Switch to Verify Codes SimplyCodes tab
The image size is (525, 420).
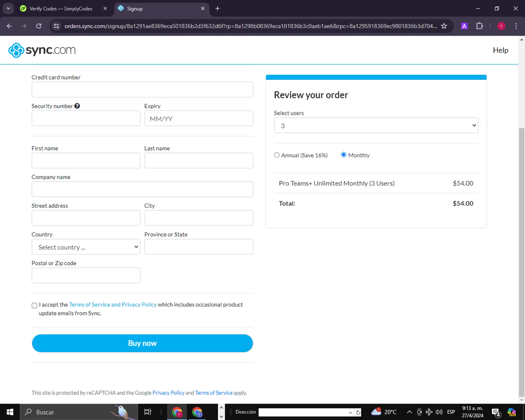point(61,8)
